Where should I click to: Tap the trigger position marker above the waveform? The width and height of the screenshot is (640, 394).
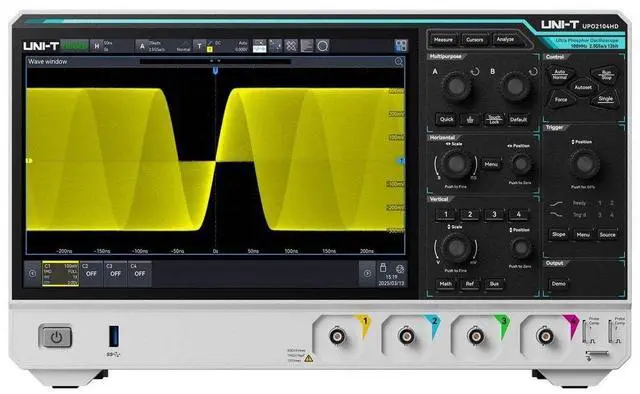(x=216, y=71)
